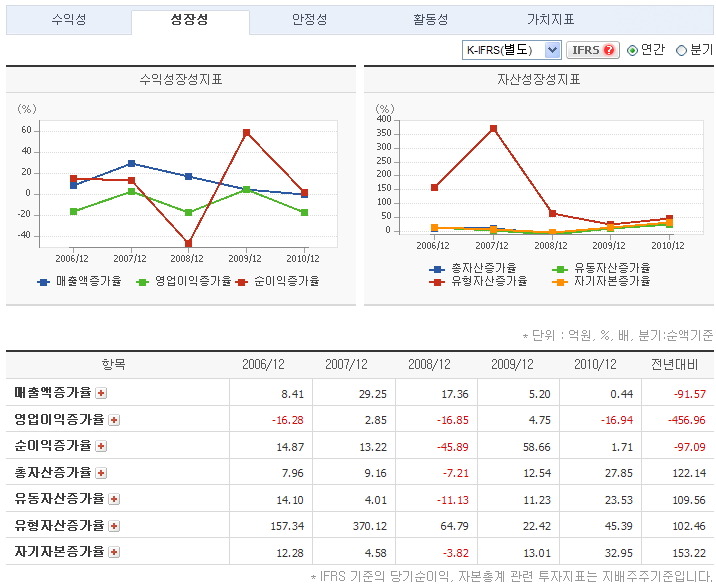Image resolution: width=716 pixels, height=588 pixels.
Task: Click plus icon next to 유형자산증가율
Action: click(113, 525)
